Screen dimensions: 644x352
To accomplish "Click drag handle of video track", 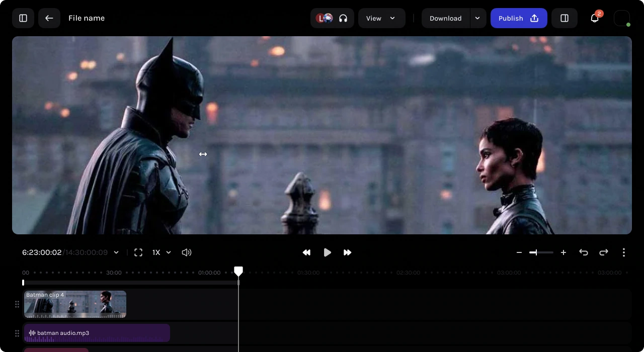I will coord(17,304).
